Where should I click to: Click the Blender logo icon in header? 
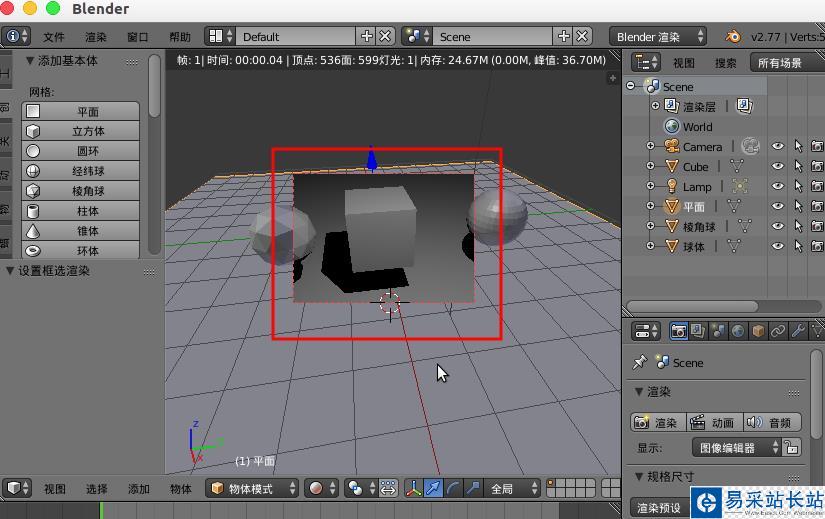[x=733, y=36]
